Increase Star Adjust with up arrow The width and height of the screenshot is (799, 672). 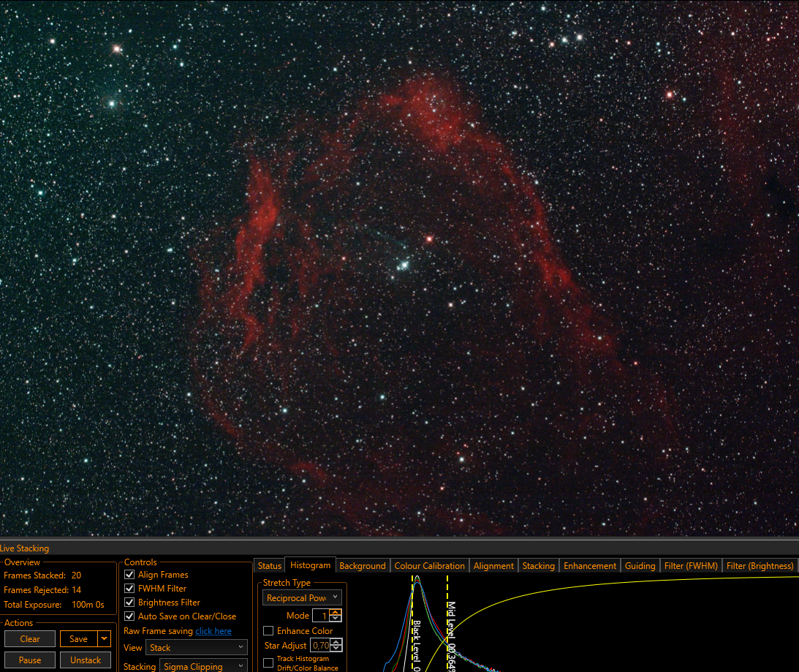pyautogui.click(x=336, y=643)
